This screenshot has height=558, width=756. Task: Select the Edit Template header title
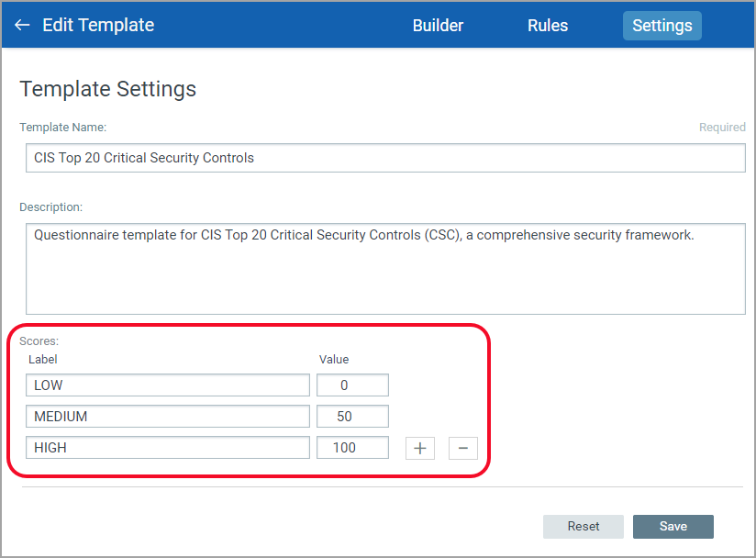[x=98, y=25]
